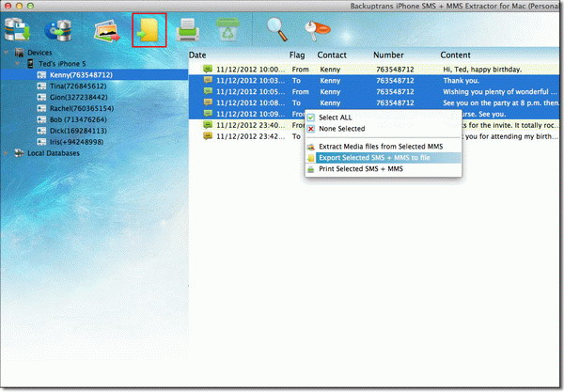
Task: Click the 11/12/2012 23:42 message date
Action: pyautogui.click(x=250, y=136)
